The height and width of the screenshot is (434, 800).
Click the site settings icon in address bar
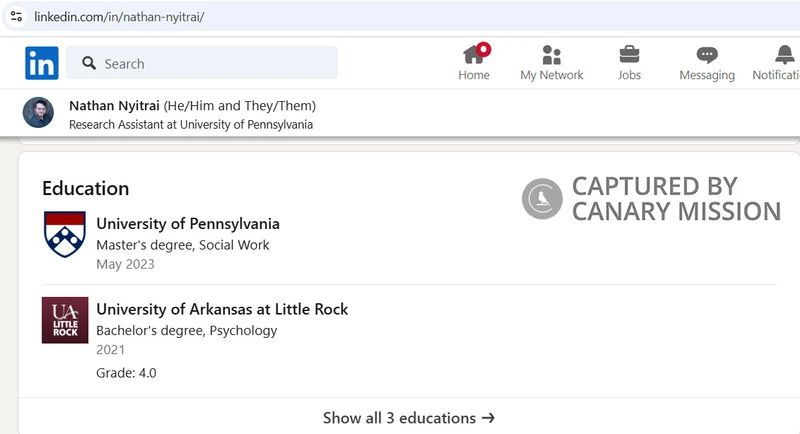(x=16, y=16)
